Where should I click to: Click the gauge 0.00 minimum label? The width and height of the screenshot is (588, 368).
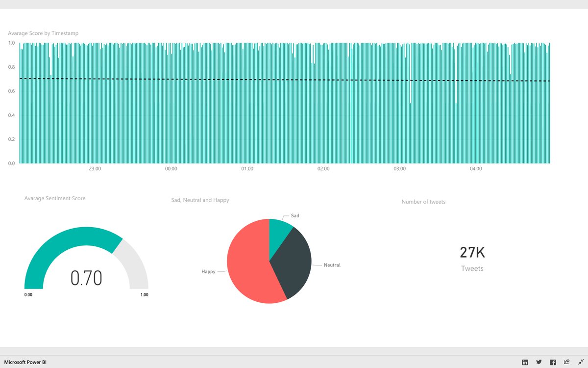28,295
